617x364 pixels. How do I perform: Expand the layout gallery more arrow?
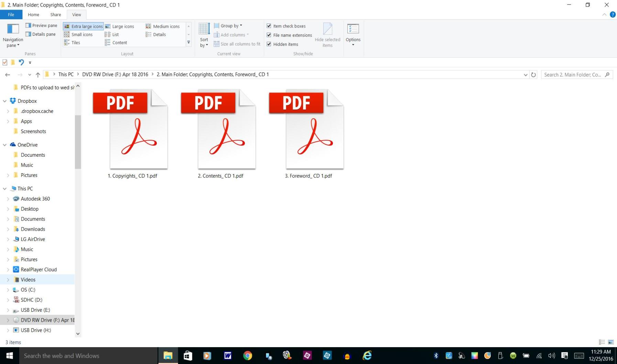click(x=188, y=43)
